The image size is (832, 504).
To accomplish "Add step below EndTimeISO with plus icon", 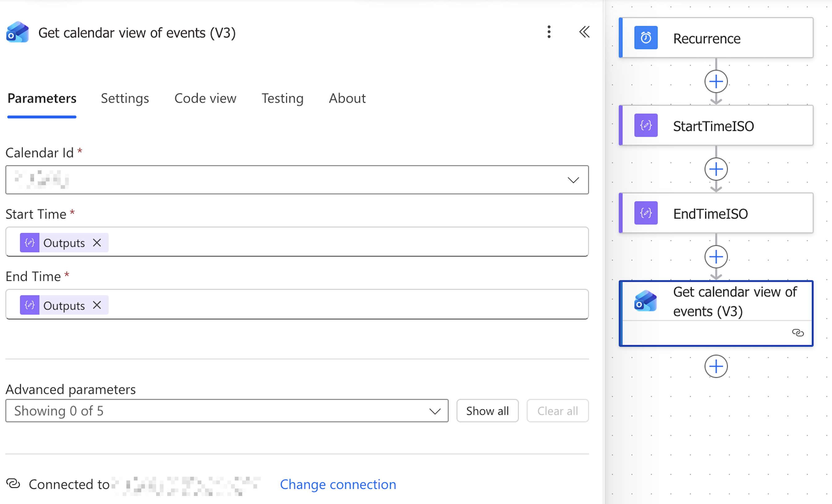I will click(716, 257).
